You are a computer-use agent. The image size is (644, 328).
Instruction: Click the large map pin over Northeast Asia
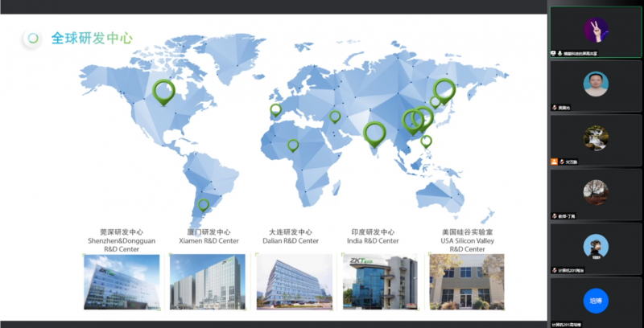pyautogui.click(x=444, y=88)
